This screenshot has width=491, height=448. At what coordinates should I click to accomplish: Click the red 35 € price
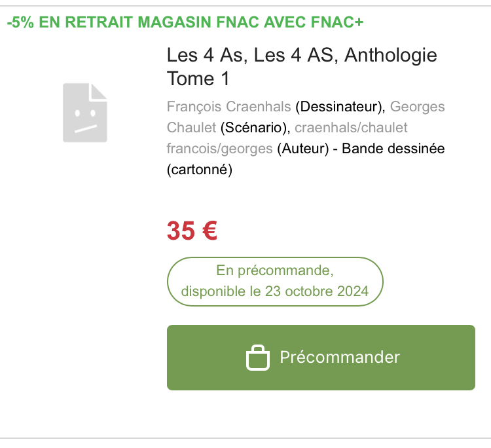[192, 231]
